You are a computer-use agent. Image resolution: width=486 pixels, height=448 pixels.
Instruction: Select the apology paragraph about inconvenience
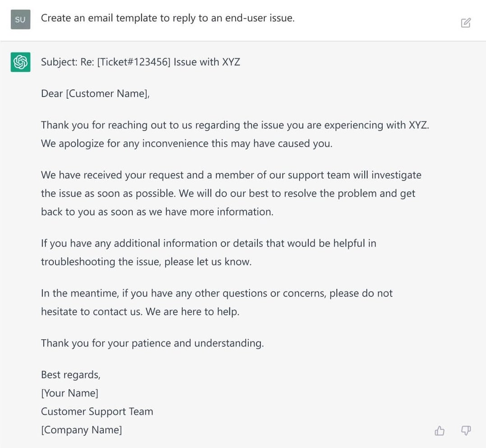(236, 134)
